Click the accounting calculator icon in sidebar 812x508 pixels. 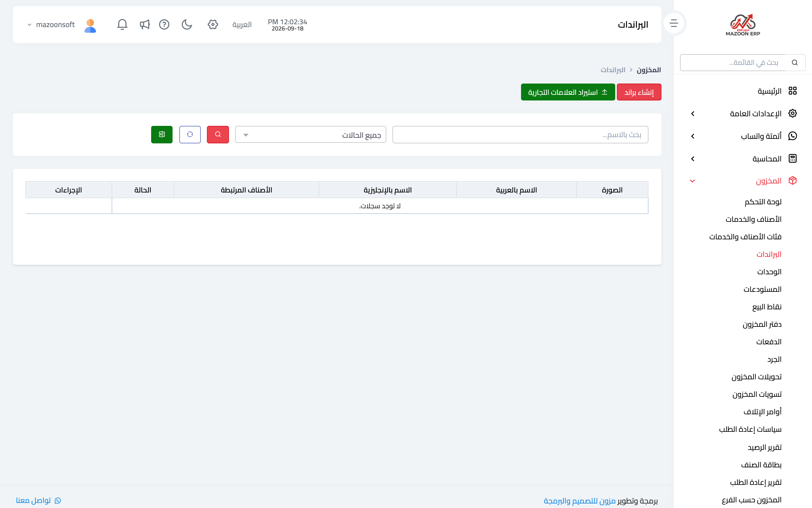pos(793,158)
